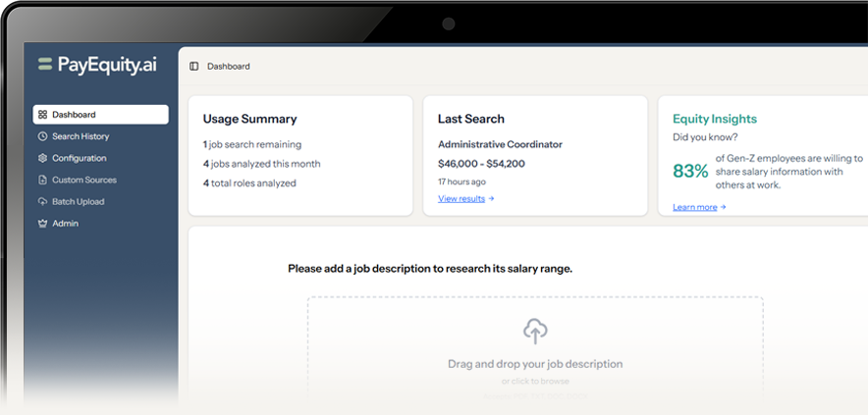Open the Admin menu item
Screen dimensions: 868x415
(x=65, y=223)
